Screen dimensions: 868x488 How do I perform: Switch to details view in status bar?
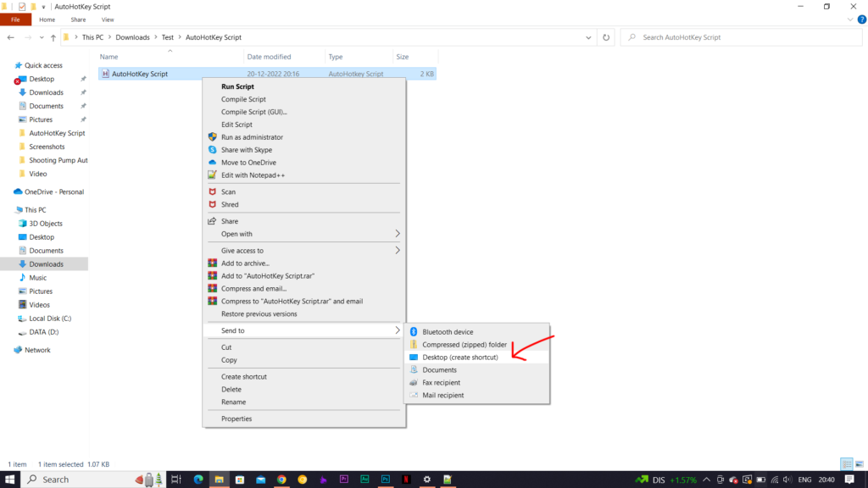(847, 464)
